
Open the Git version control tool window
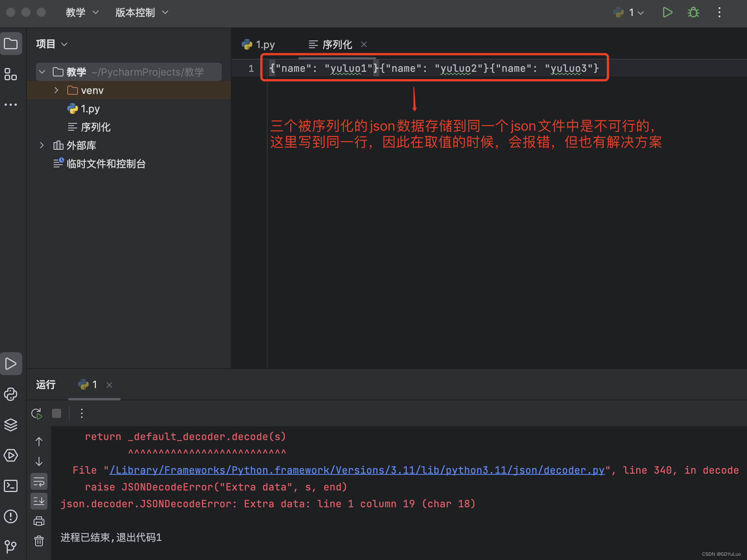[x=11, y=546]
